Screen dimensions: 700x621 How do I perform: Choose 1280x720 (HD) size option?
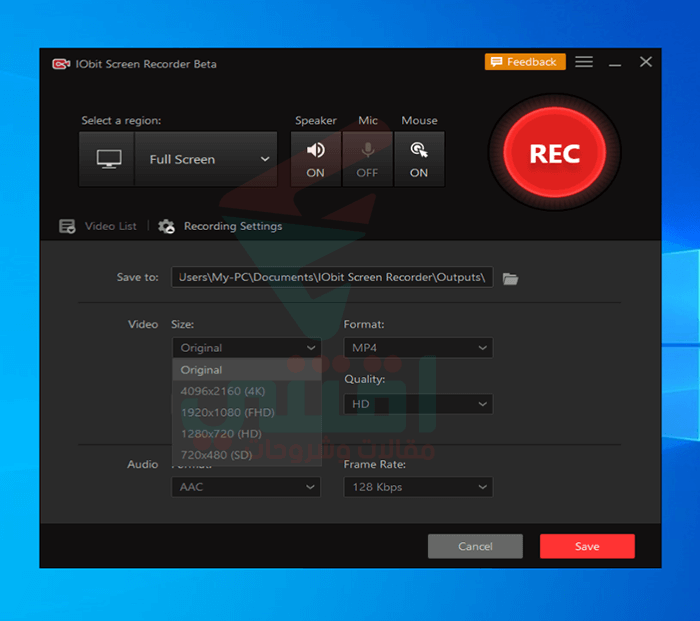point(247,433)
